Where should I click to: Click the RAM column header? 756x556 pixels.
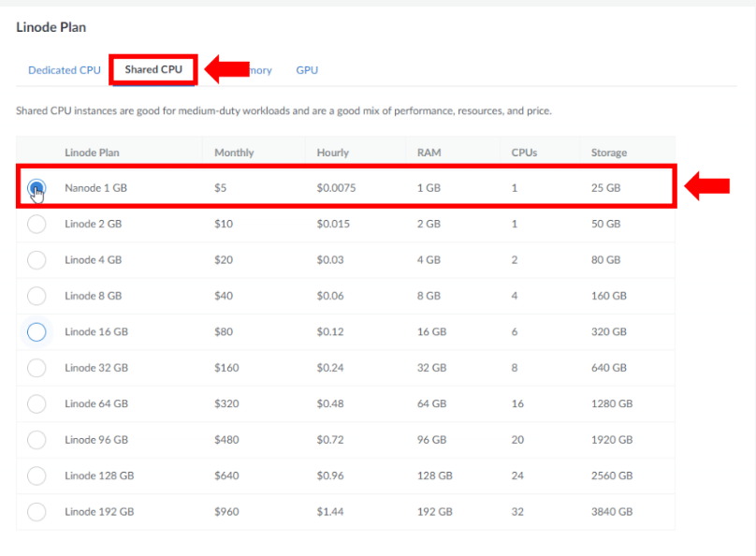[429, 153]
